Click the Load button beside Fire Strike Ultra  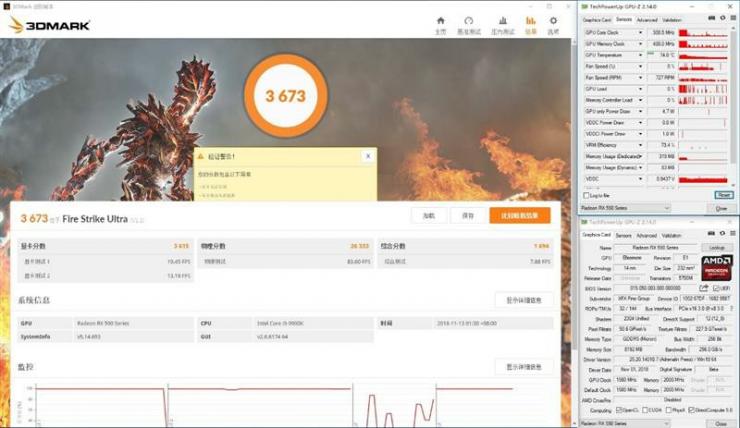point(429,216)
